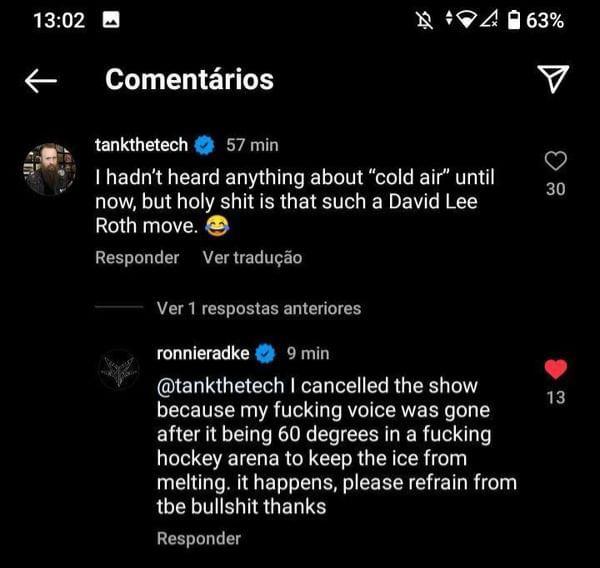Image resolution: width=600 pixels, height=568 pixels.
Task: Tap the tankthetech username
Action: pyautogui.click(x=140, y=145)
